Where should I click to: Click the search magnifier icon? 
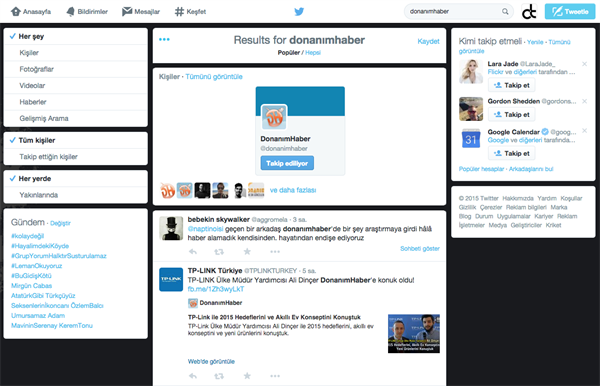[505, 11]
